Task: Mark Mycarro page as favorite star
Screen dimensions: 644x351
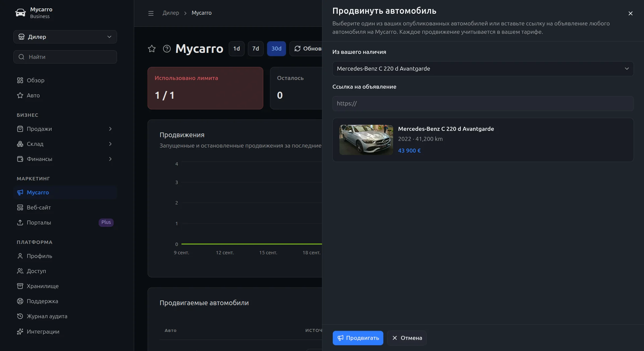Action: click(x=152, y=49)
